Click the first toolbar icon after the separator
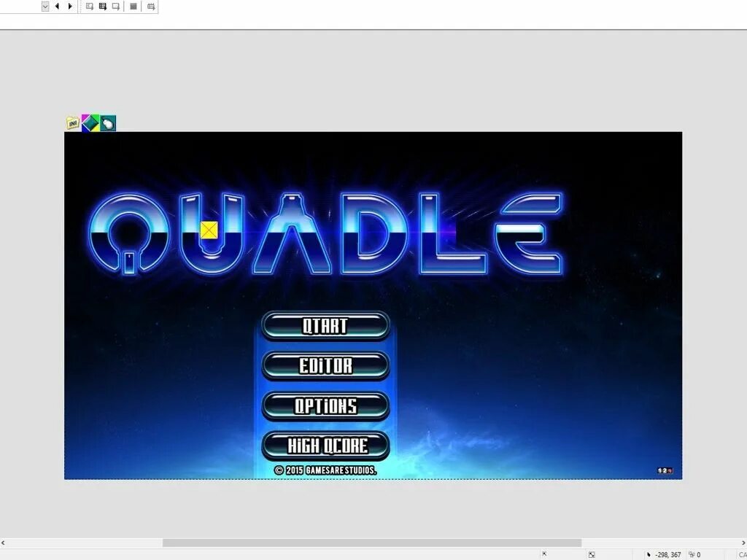747x560 pixels. point(90,6)
